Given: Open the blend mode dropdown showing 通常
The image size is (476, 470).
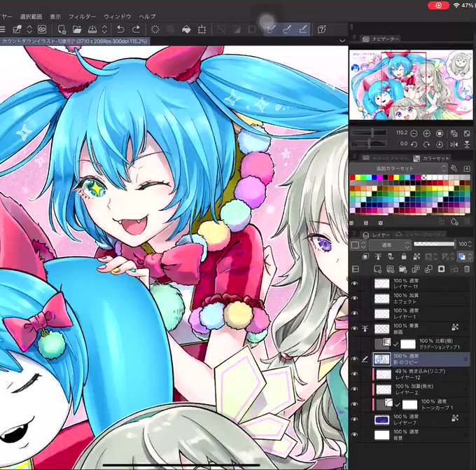Looking at the screenshot, I should 389,245.
